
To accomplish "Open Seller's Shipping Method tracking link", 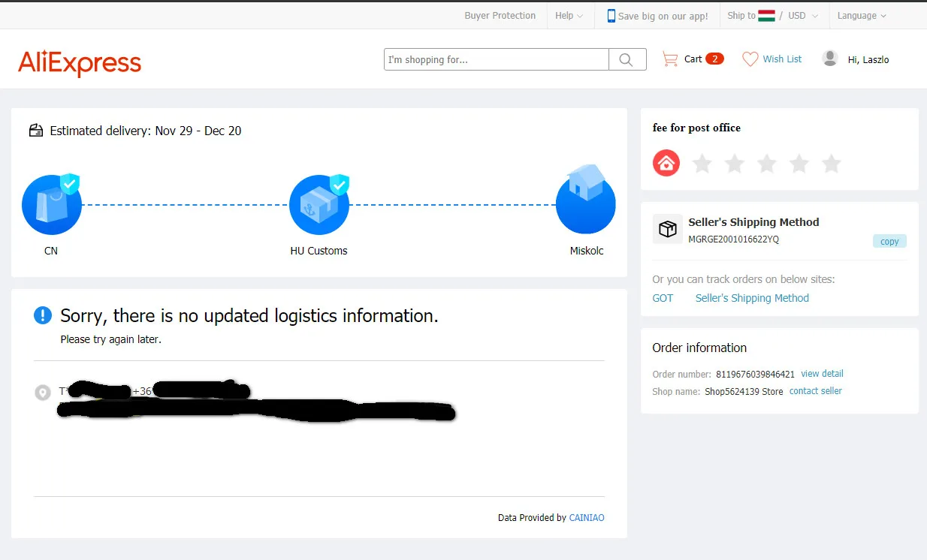I will coord(752,298).
